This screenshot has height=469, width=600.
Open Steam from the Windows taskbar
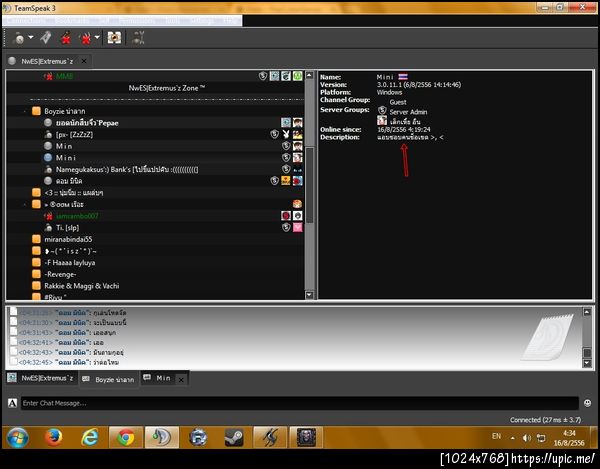pos(234,437)
